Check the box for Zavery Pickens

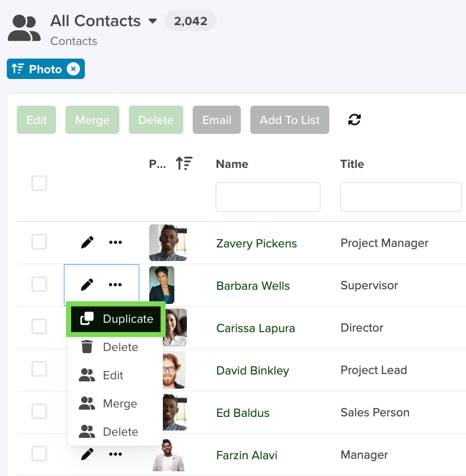39,242
